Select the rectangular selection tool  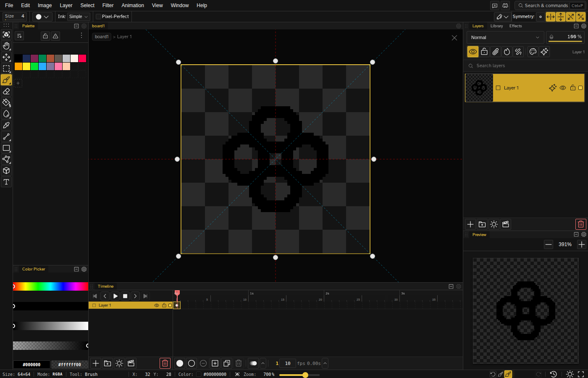pos(6,68)
